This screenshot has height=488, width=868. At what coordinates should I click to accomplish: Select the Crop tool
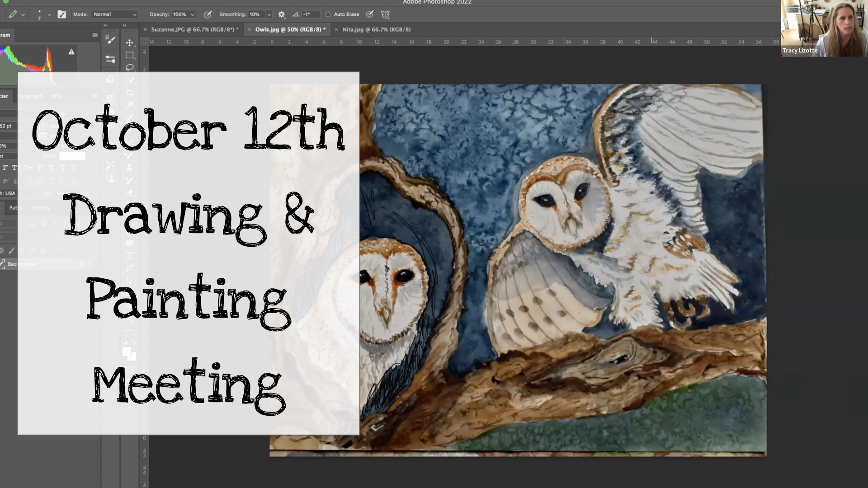click(130, 93)
